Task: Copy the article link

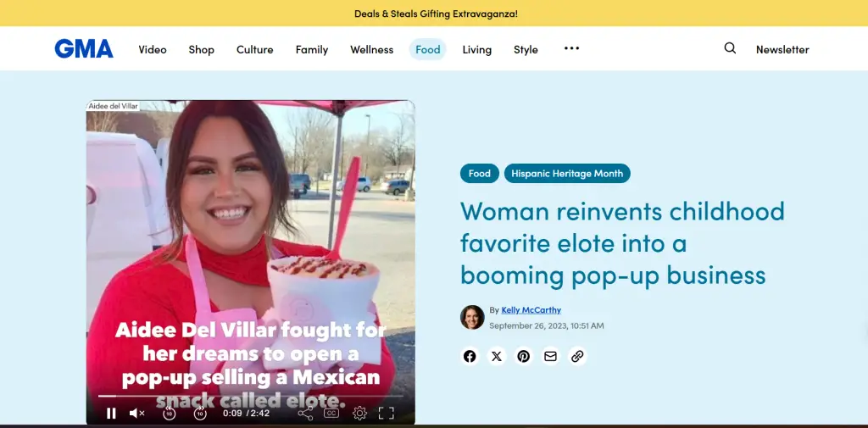Action: point(577,356)
